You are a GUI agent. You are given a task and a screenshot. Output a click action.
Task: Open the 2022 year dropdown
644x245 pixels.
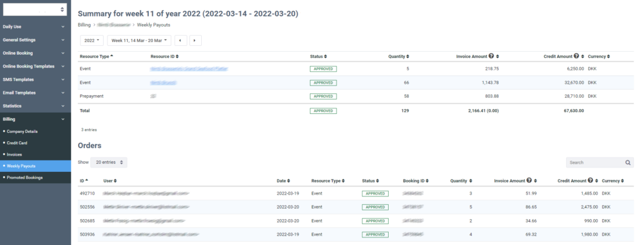(92, 40)
